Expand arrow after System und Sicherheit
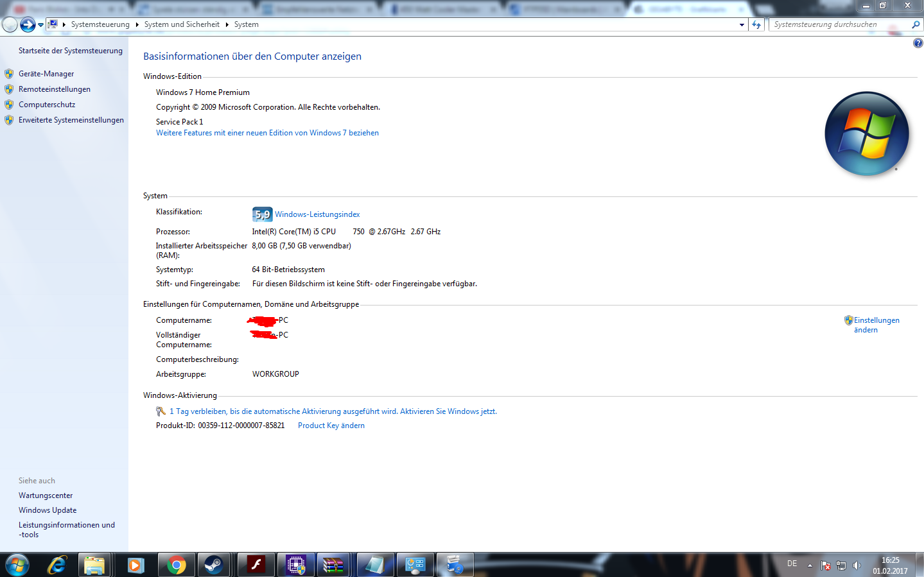924x577 pixels. (227, 24)
